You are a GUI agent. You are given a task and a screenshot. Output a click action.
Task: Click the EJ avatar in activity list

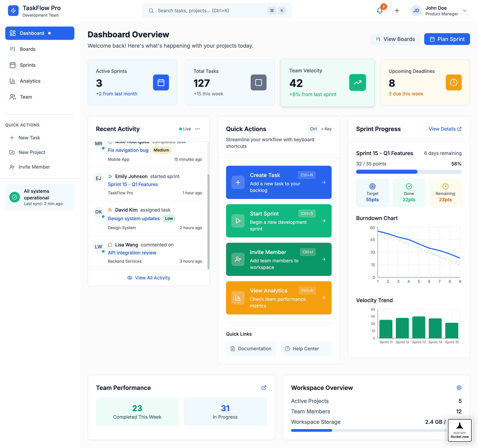click(x=98, y=178)
